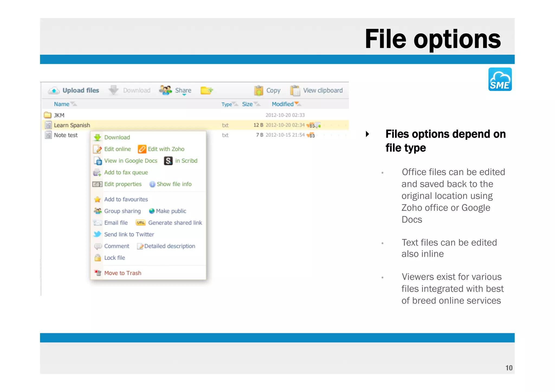
Task: Click the Copy clipboard icon
Action: [x=259, y=90]
